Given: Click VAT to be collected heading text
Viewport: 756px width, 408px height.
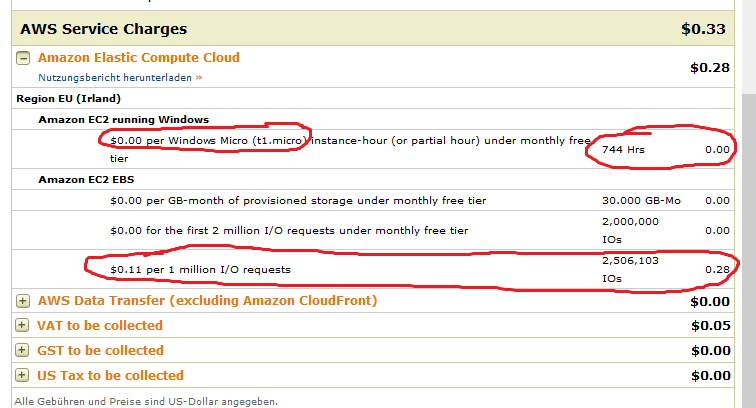Looking at the screenshot, I should 100,326.
